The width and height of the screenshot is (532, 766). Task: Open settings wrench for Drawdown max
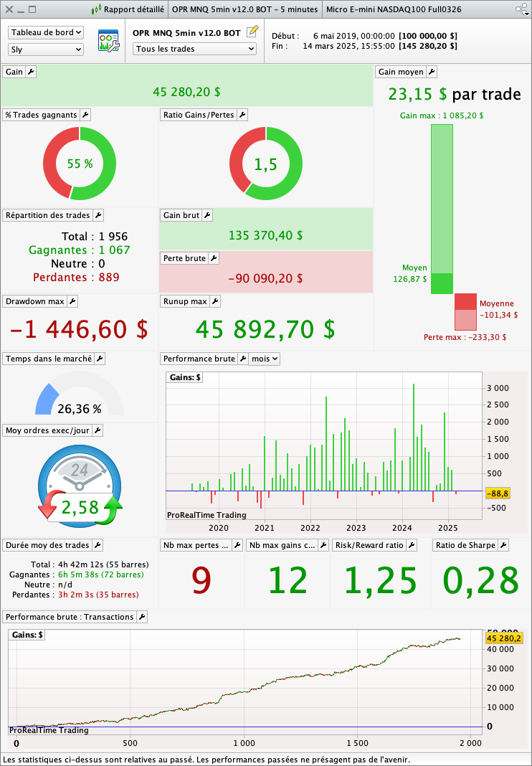tap(72, 301)
